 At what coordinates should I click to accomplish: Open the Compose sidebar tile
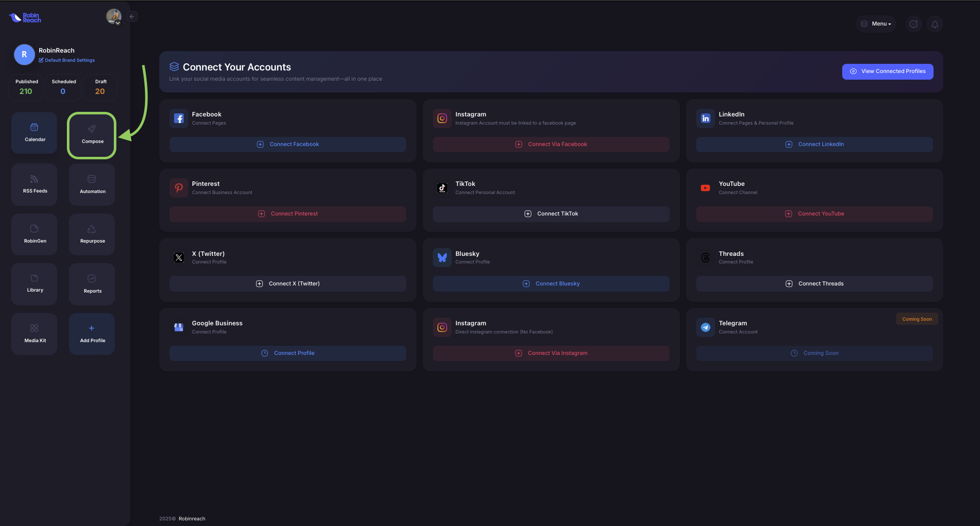[92, 135]
